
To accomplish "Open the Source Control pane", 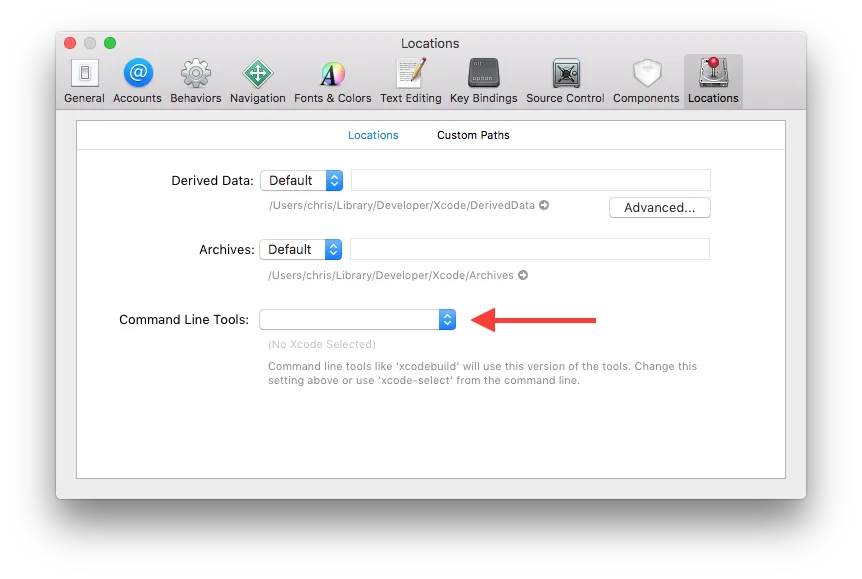I will pos(565,81).
